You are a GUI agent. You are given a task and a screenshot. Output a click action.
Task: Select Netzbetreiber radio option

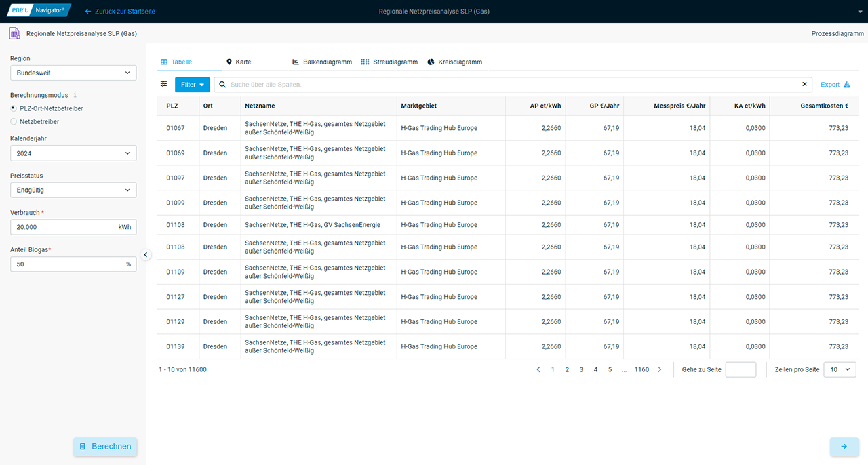click(x=14, y=121)
